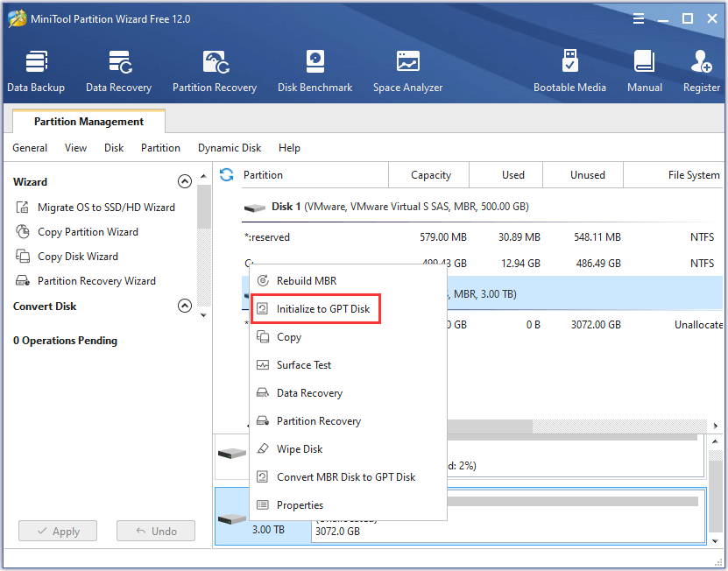Collapse the Convert Disk section

(185, 306)
